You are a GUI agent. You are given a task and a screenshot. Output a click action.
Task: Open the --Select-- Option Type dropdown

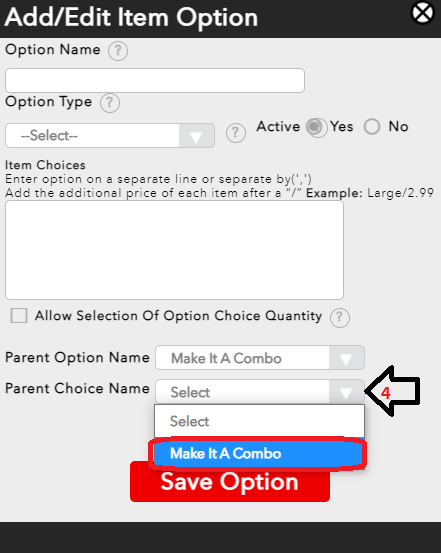pyautogui.click(x=110, y=136)
